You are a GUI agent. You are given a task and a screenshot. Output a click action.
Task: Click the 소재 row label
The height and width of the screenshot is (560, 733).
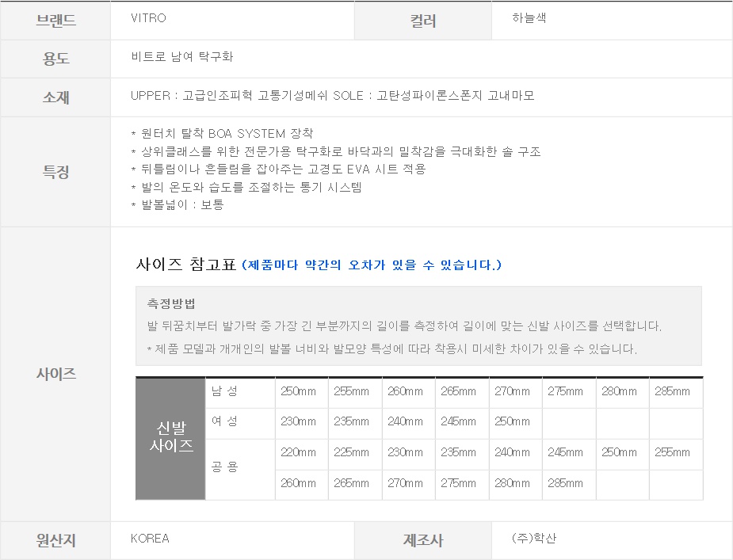[55, 97]
